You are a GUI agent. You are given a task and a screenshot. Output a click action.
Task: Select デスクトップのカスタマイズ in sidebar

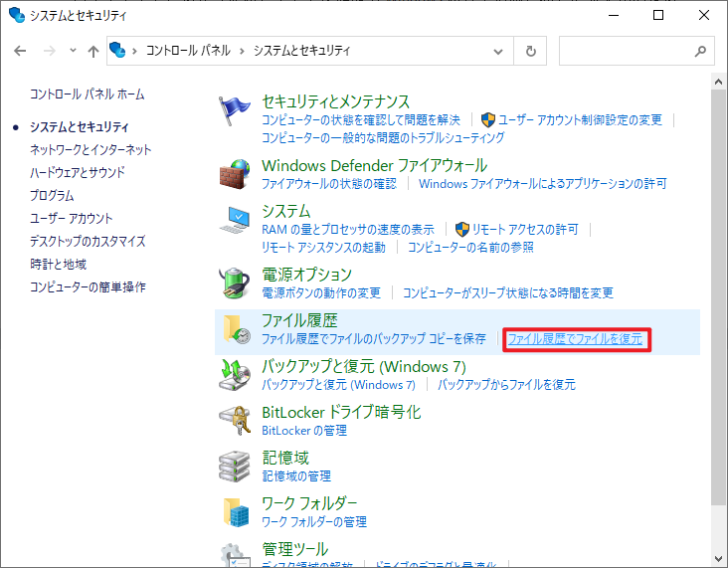click(88, 241)
